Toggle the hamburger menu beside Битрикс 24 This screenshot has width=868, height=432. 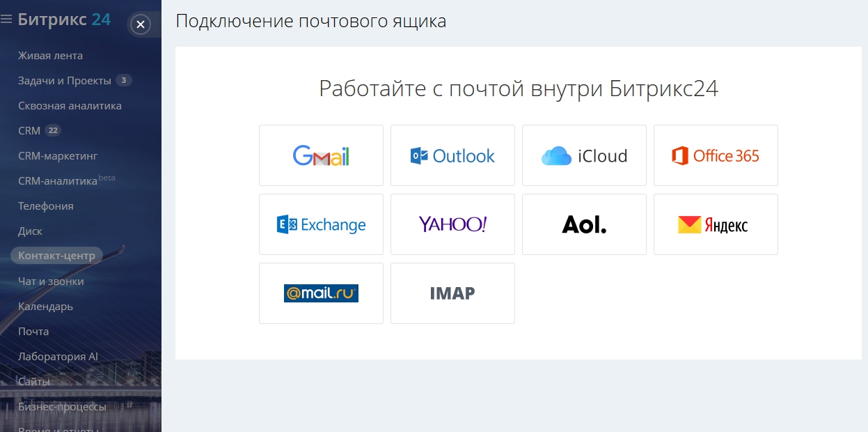coord(7,20)
